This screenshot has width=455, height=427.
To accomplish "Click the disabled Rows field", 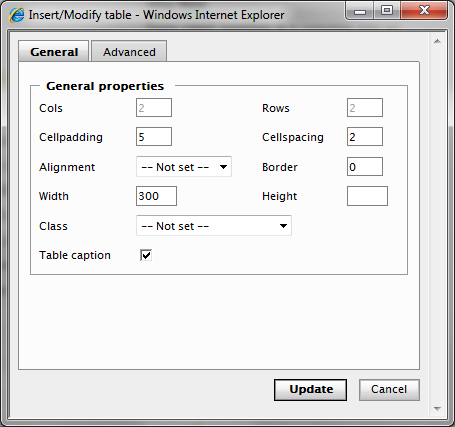I will click(x=365, y=108).
